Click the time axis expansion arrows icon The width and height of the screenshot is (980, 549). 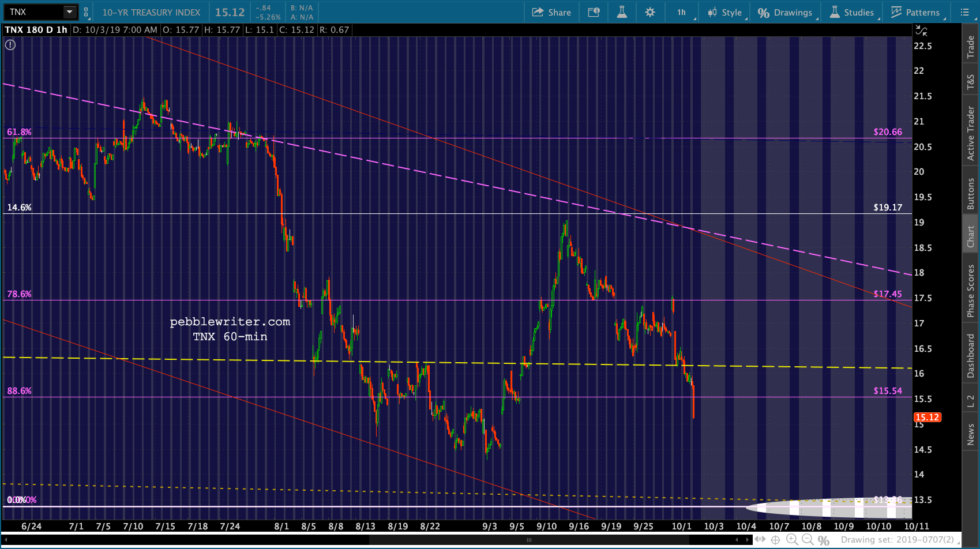click(x=760, y=540)
